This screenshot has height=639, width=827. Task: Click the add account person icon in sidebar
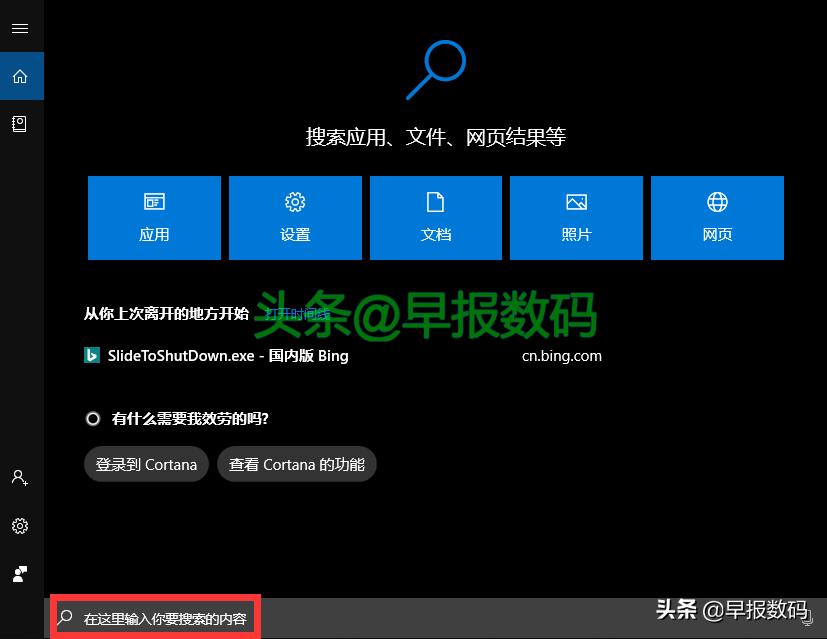pyautogui.click(x=20, y=478)
